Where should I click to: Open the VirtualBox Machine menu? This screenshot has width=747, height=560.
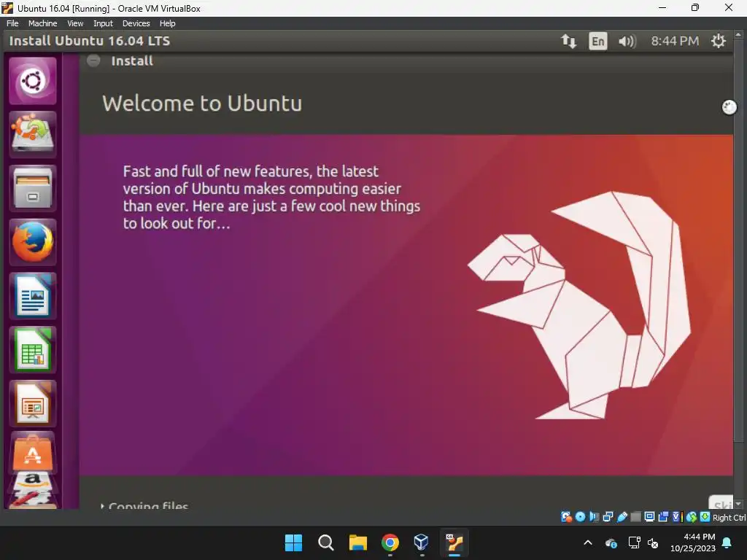(x=42, y=23)
